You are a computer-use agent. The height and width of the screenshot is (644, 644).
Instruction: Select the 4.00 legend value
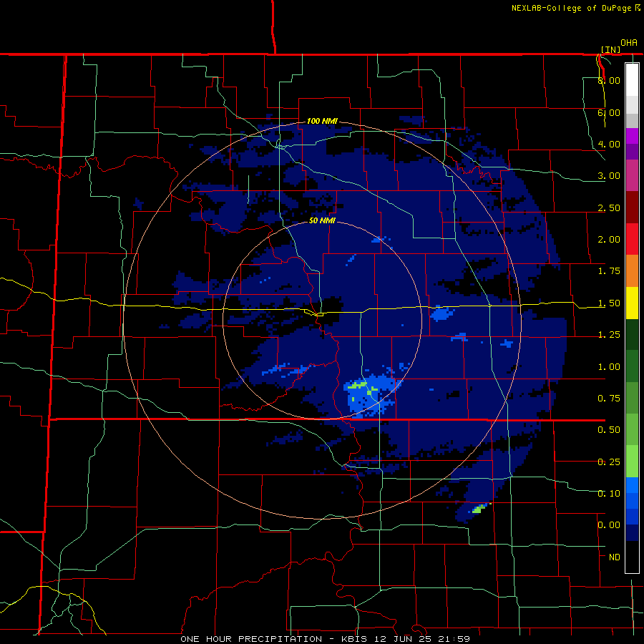(x=609, y=144)
